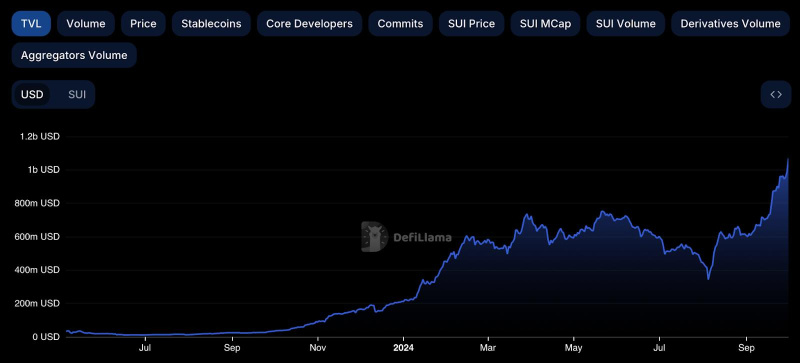Click the Nov x-axis marker

pyautogui.click(x=318, y=348)
